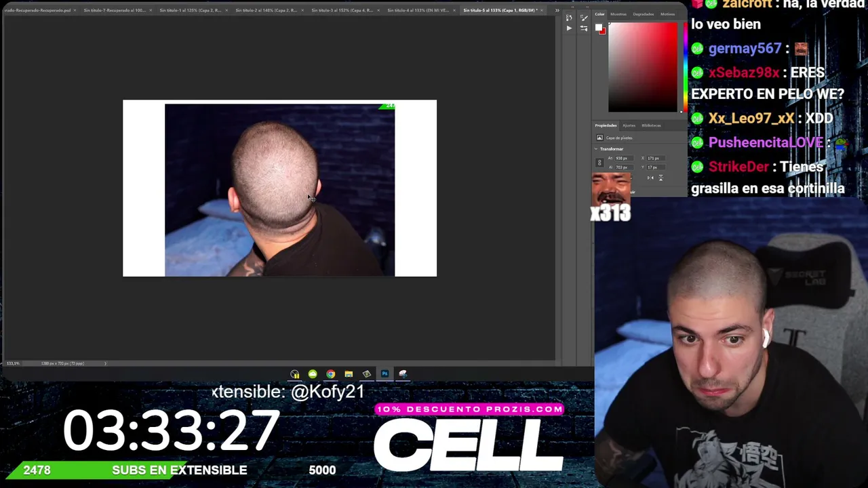Viewport: 868px width, 488px height.
Task: Close the Sin título-2 document tab
Action: [302, 10]
